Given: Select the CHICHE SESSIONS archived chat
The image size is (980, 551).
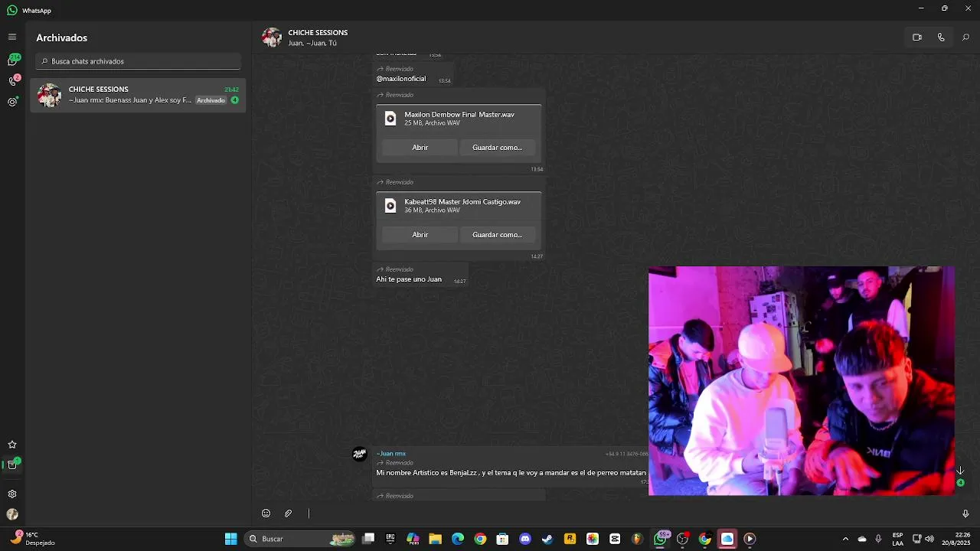Looking at the screenshot, I should (138, 95).
